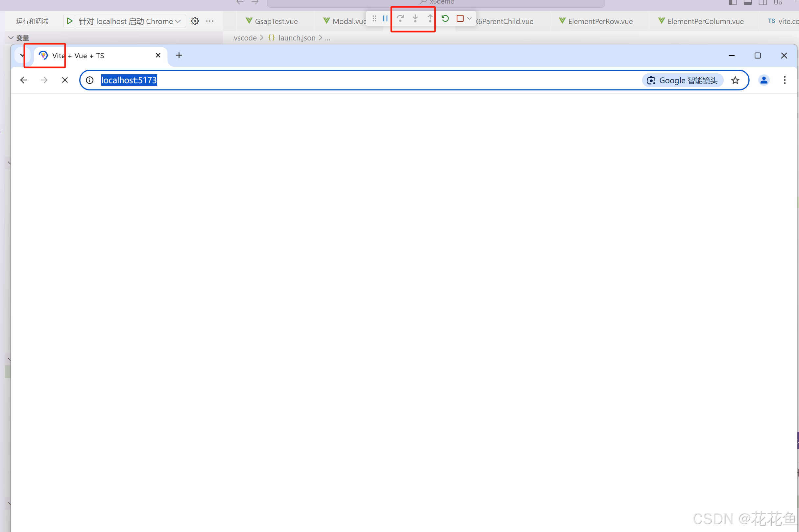Open the debug view's more actions ellipsis

pos(210,21)
